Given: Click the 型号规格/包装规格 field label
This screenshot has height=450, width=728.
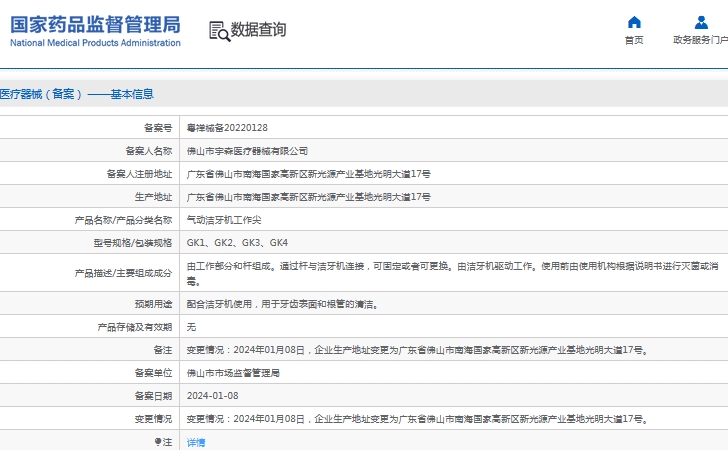Looking at the screenshot, I should [133, 243].
